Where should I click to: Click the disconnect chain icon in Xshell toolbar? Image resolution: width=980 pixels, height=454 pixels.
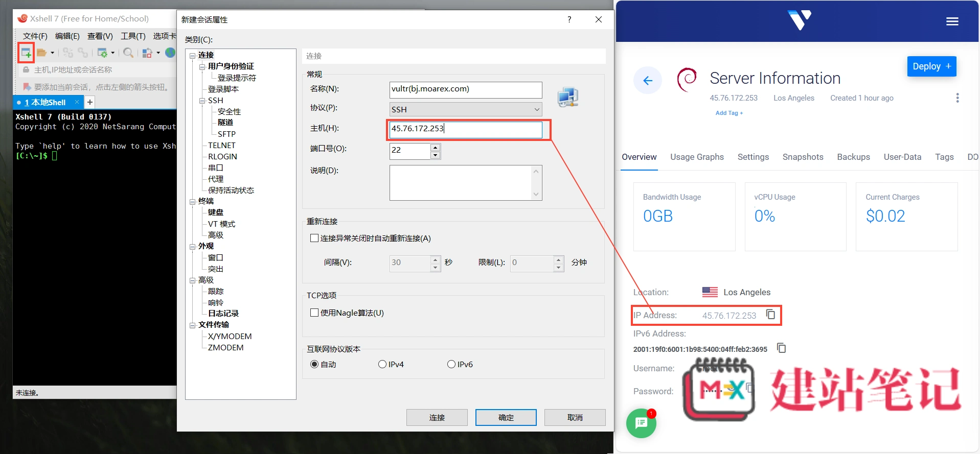(x=83, y=53)
